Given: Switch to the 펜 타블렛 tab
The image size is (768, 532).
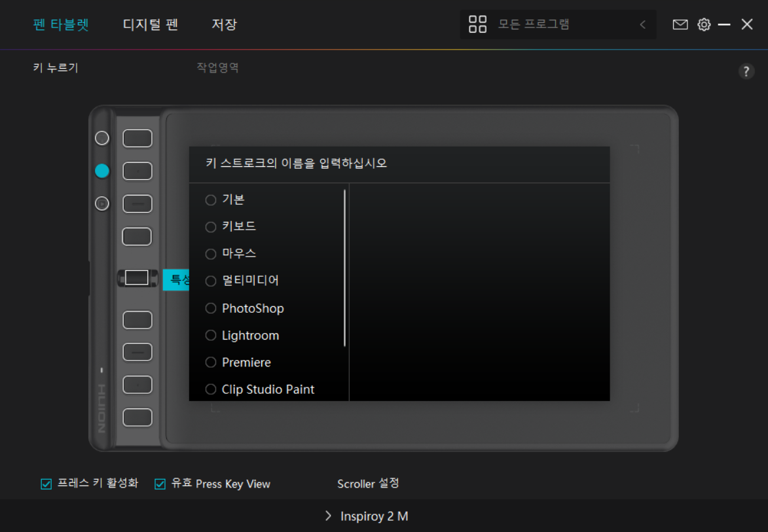Looking at the screenshot, I should pyautogui.click(x=61, y=24).
